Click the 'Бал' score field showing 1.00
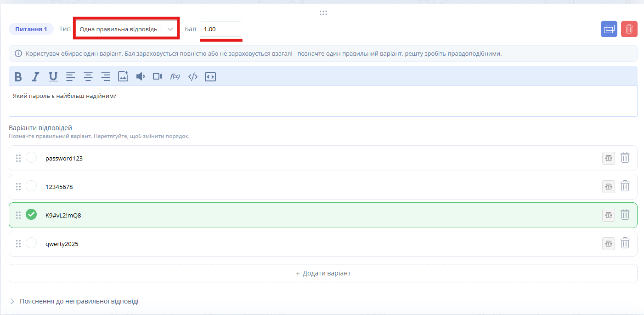The image size is (644, 315). (220, 29)
